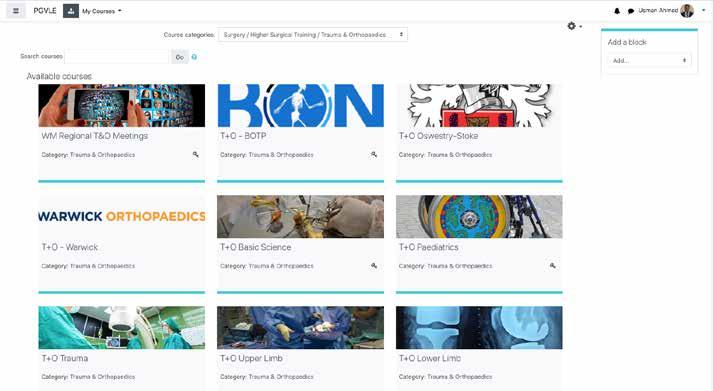
Task: Click the category link under T+O Upper Limb
Action: point(281,377)
